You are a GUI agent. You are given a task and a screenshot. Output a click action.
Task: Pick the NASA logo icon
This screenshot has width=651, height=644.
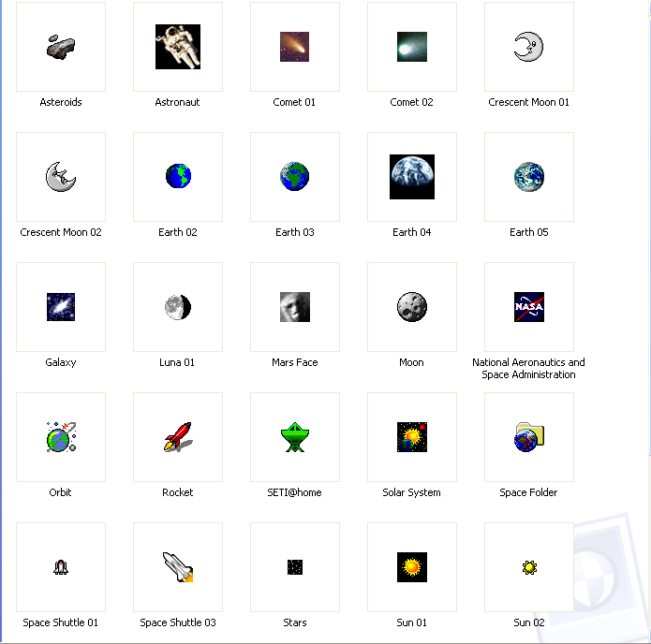[x=529, y=307]
